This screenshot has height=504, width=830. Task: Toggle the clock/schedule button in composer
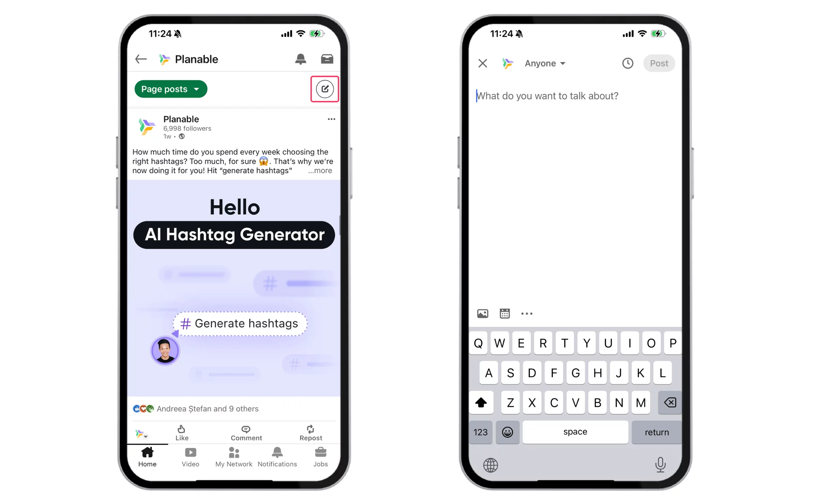point(627,63)
